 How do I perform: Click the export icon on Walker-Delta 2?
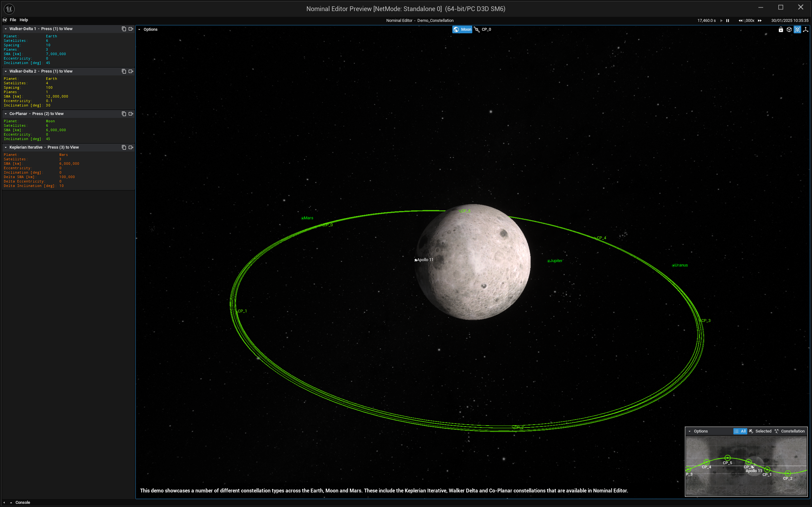tap(131, 71)
